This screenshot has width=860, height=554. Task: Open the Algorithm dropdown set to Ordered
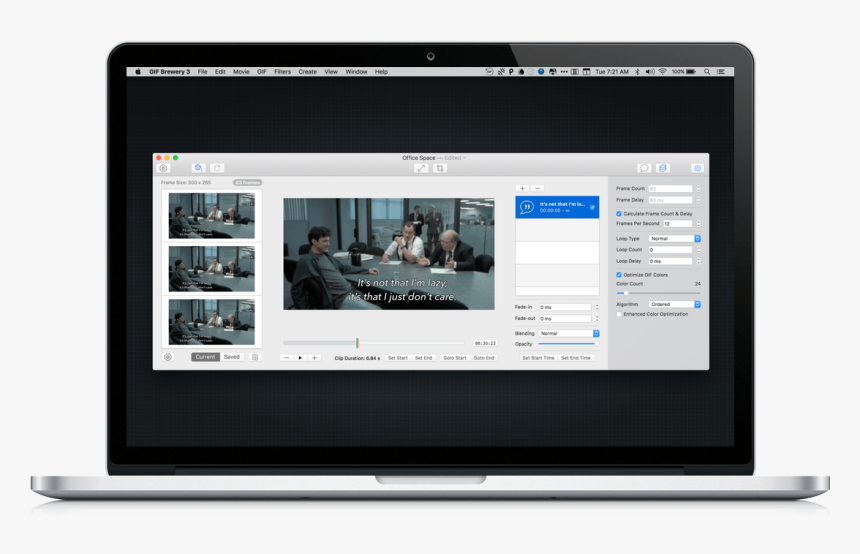click(x=675, y=304)
